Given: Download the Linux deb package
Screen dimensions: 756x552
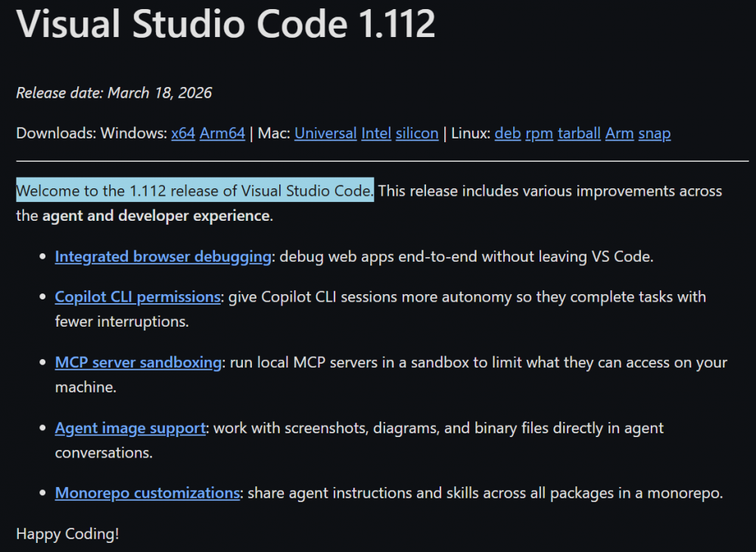Looking at the screenshot, I should click(x=508, y=134).
